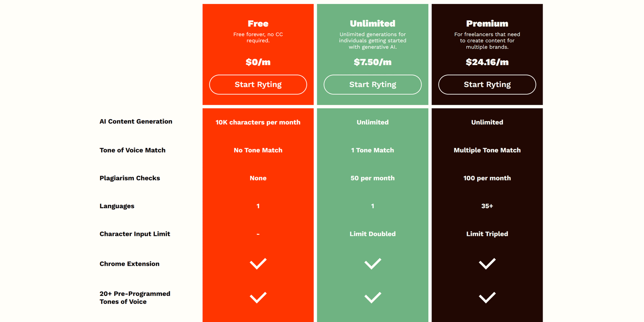Click the Tone of Voice Match label

pyautogui.click(x=132, y=150)
